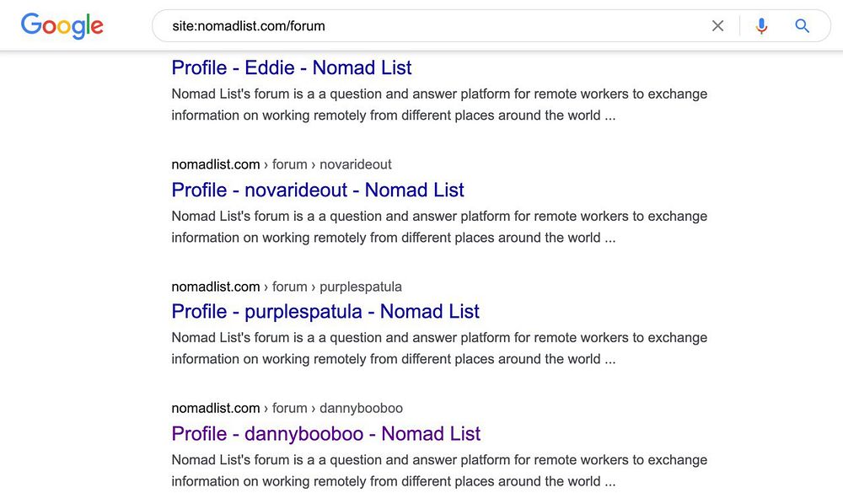
Task: Click nomadlist.com domain above the purplespatula result
Action: (215, 287)
